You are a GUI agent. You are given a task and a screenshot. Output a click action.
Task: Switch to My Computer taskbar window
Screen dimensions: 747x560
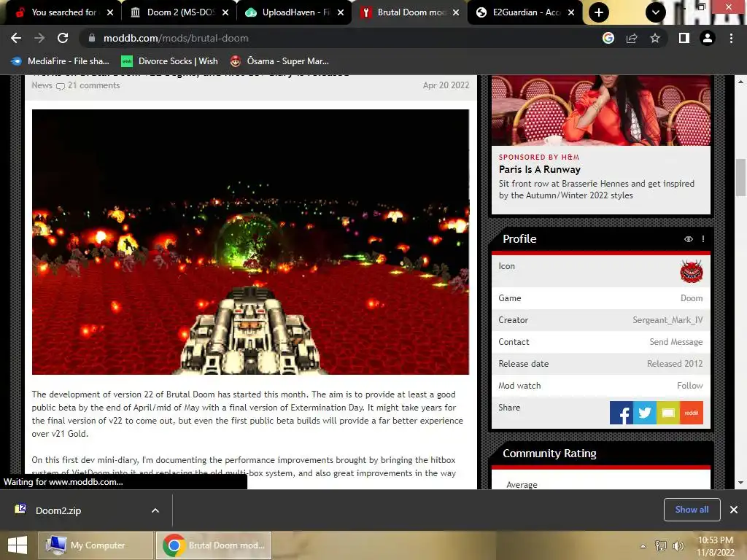click(x=97, y=545)
